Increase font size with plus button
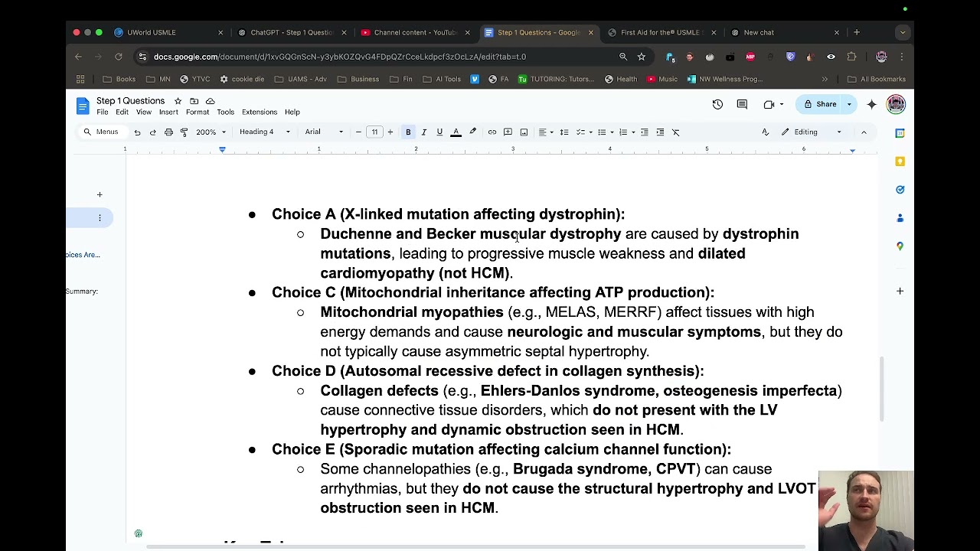 click(390, 132)
